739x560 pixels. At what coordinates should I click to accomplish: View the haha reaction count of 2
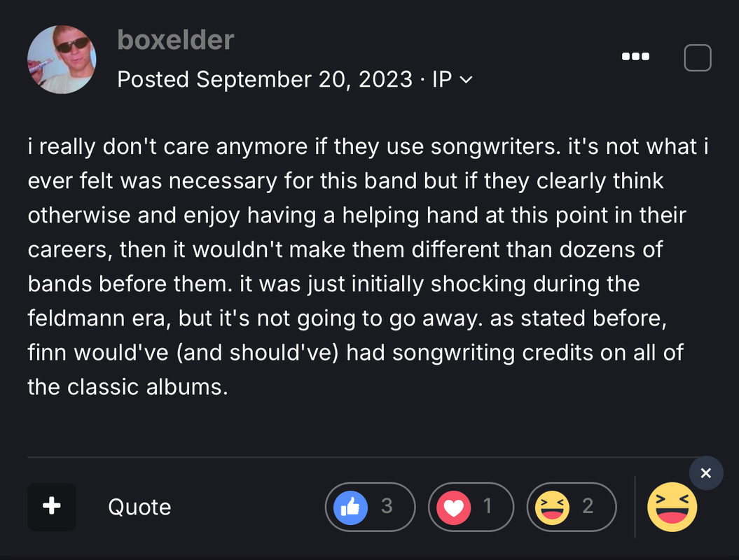(588, 506)
